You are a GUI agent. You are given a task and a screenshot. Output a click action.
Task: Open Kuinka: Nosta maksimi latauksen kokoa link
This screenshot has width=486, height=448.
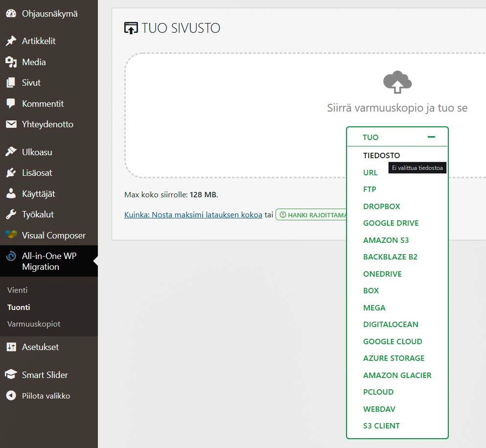tap(193, 215)
